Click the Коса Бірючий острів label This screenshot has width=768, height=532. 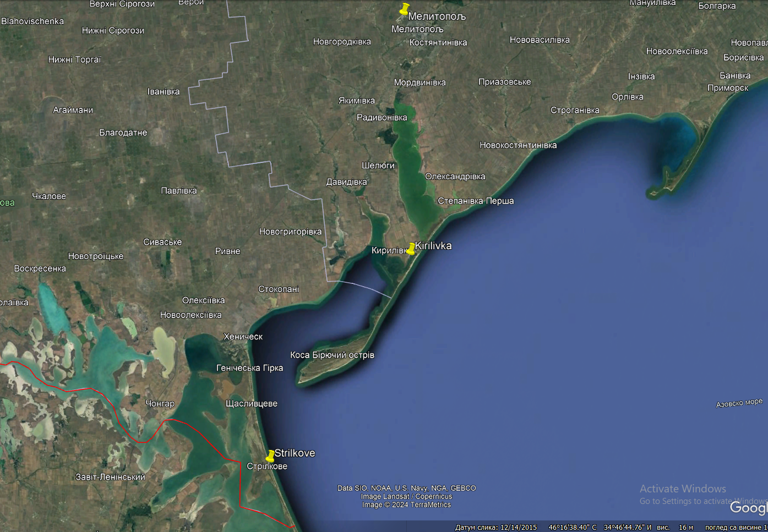(332, 355)
